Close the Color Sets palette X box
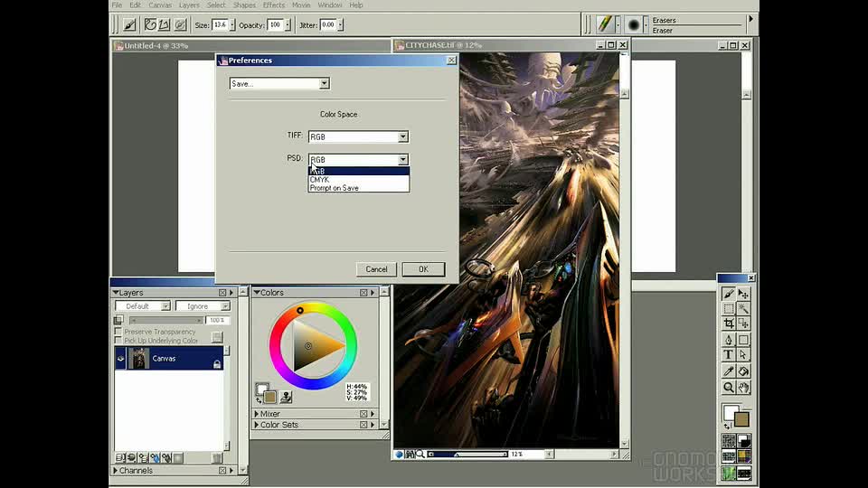This screenshot has width=868, height=488. [363, 425]
